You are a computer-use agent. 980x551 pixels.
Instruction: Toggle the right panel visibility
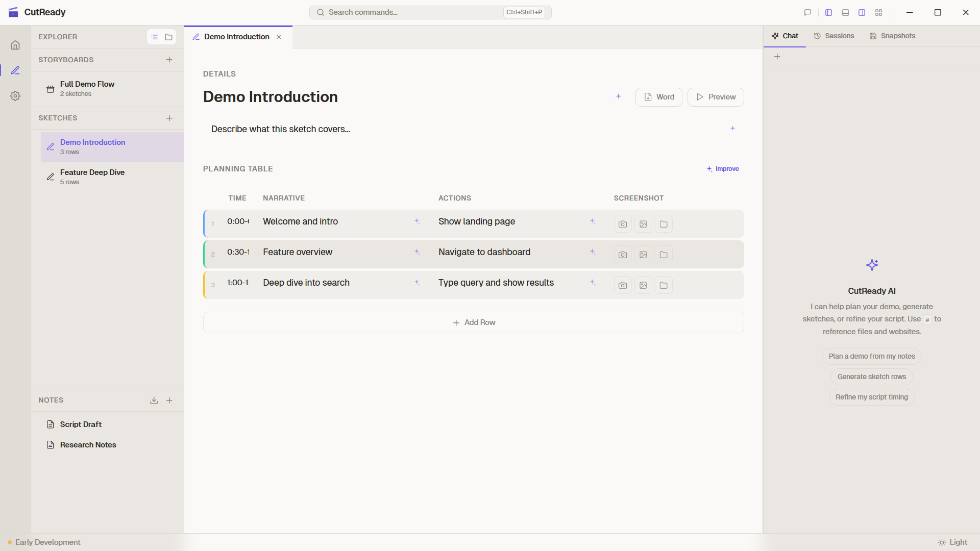click(862, 12)
